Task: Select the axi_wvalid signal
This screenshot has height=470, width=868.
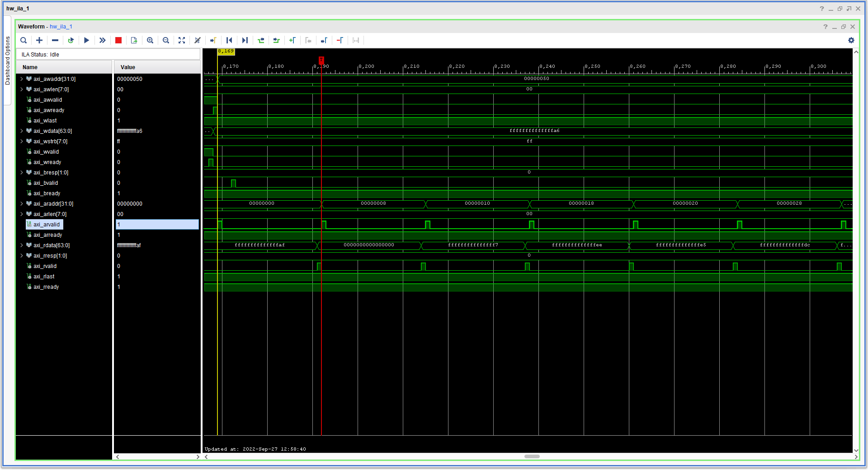Action: [x=46, y=152]
